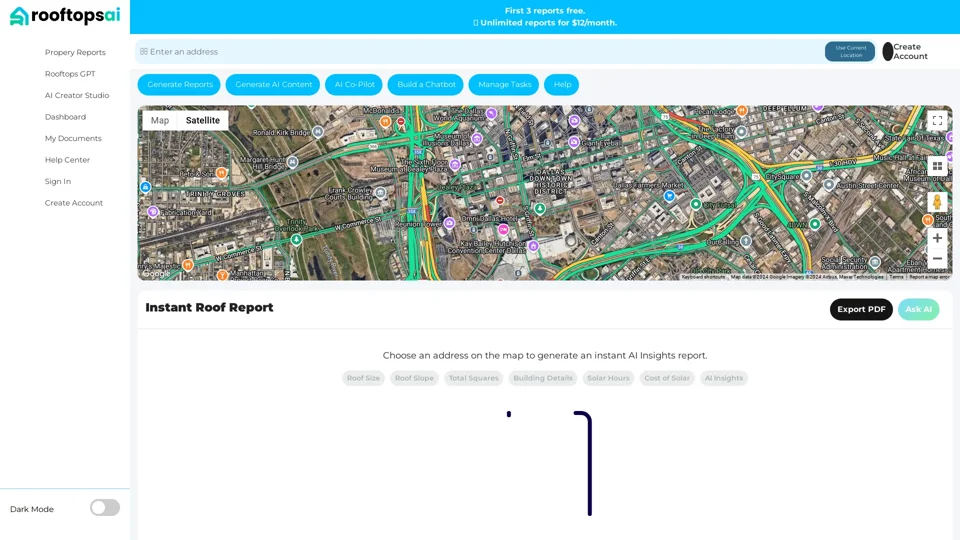Click Giant Eyeball map marker
The image size is (960, 540).
574,142
